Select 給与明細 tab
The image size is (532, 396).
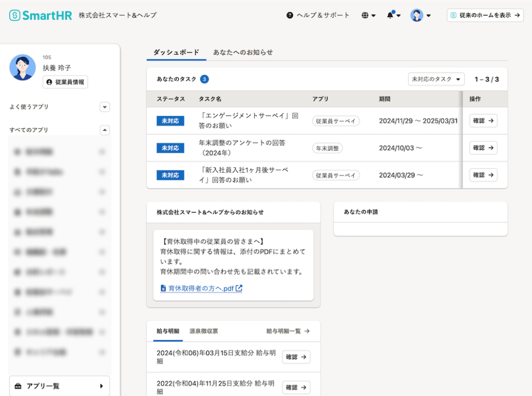tap(168, 331)
